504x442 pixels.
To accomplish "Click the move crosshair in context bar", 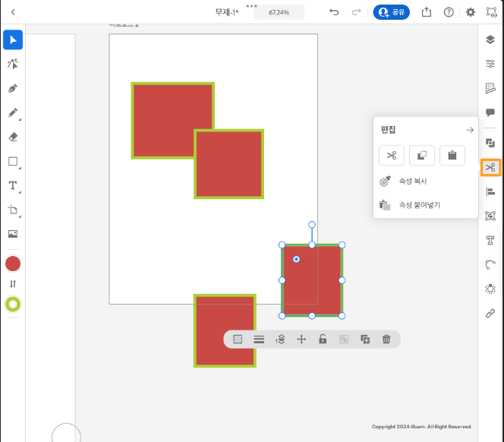I will 301,339.
